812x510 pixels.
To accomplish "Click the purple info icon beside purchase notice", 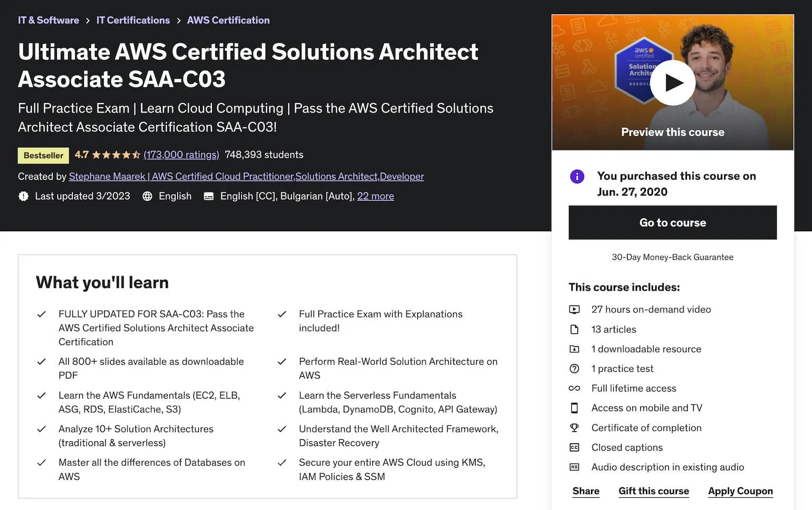I will pyautogui.click(x=577, y=177).
